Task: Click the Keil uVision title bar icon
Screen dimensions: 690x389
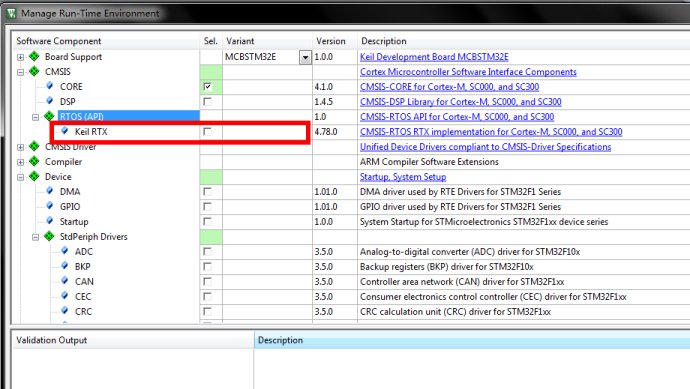Action: coord(11,13)
